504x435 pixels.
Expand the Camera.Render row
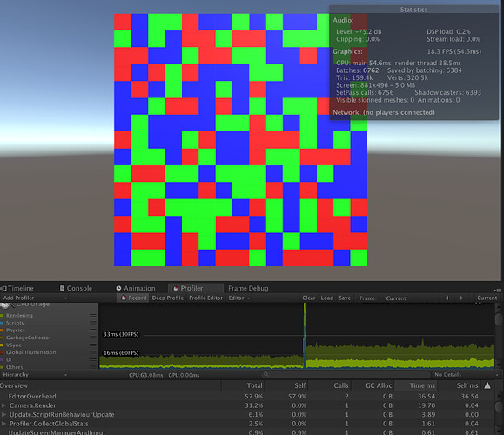[3, 405]
